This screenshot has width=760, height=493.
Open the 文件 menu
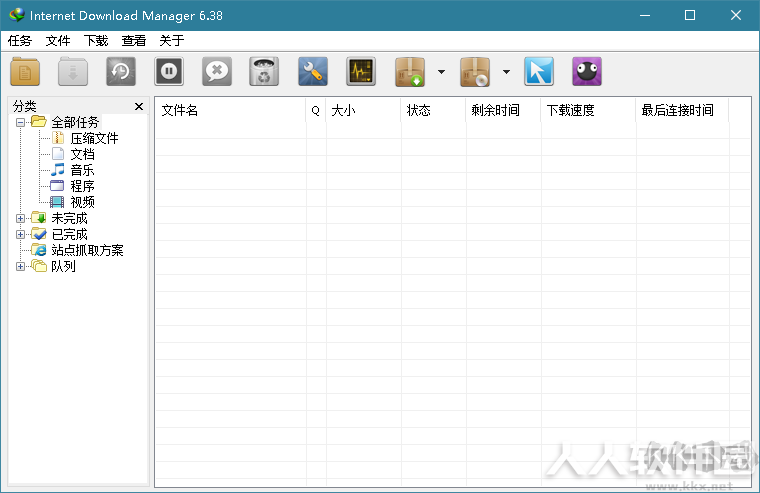(58, 41)
